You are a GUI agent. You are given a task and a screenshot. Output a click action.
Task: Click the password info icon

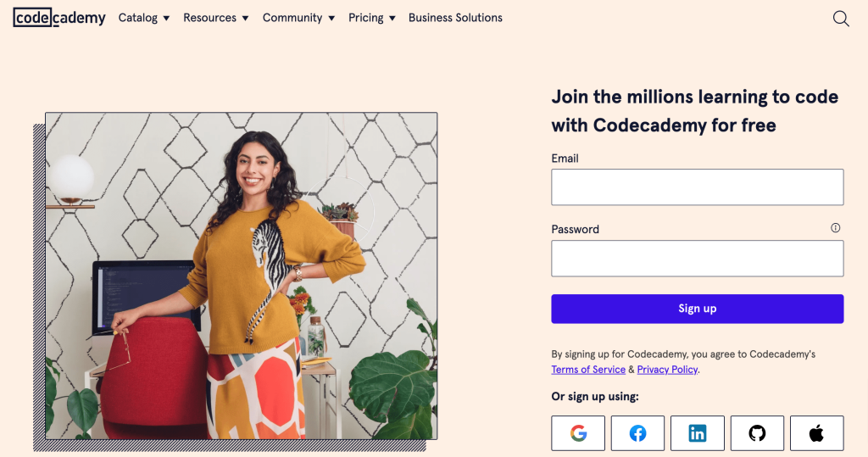[836, 228]
